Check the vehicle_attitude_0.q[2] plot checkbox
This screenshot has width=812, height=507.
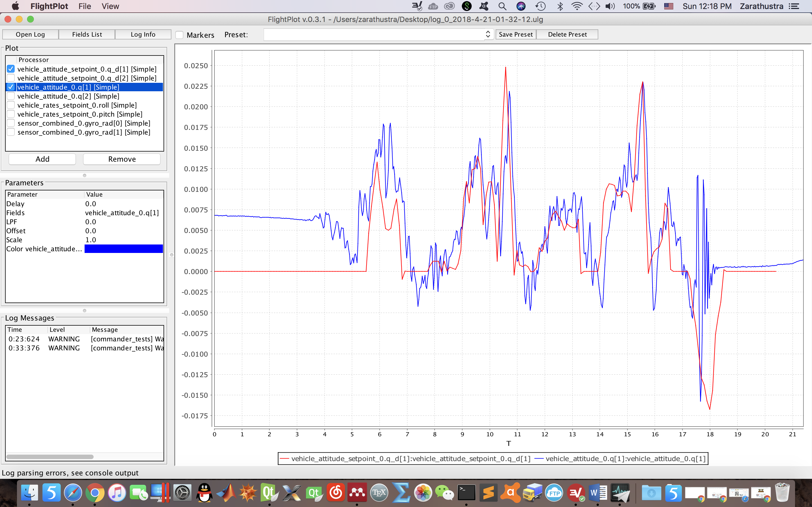(11, 96)
